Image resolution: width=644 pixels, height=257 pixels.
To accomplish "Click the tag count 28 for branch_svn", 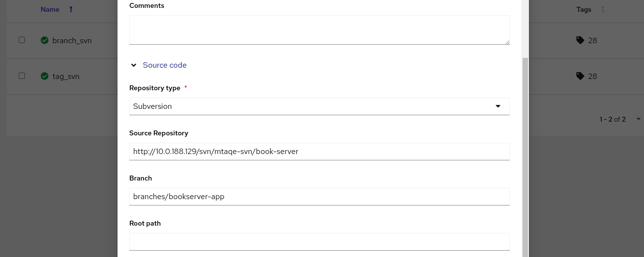I will click(x=593, y=40).
